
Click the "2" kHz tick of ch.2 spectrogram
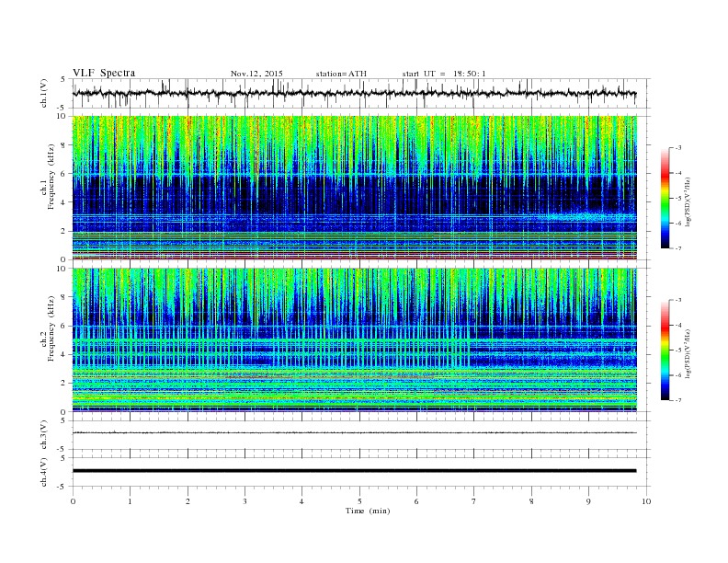tap(63, 383)
